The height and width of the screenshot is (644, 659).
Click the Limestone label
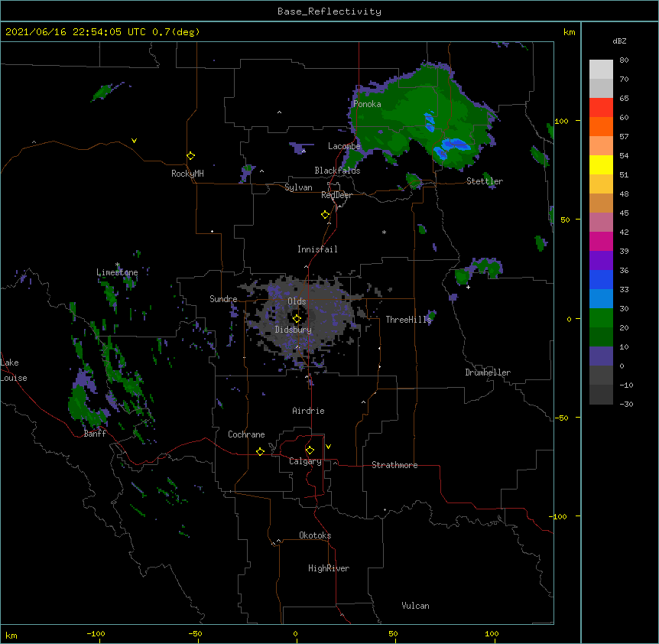coord(117,272)
